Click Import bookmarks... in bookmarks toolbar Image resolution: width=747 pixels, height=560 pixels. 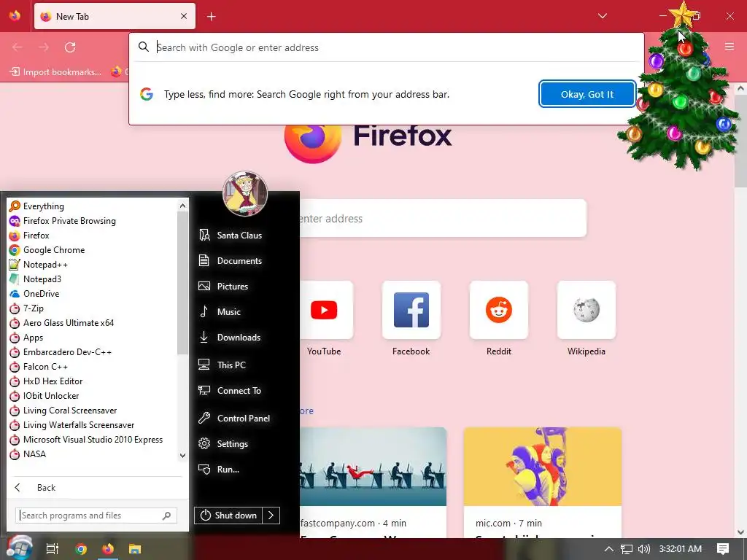coord(55,72)
